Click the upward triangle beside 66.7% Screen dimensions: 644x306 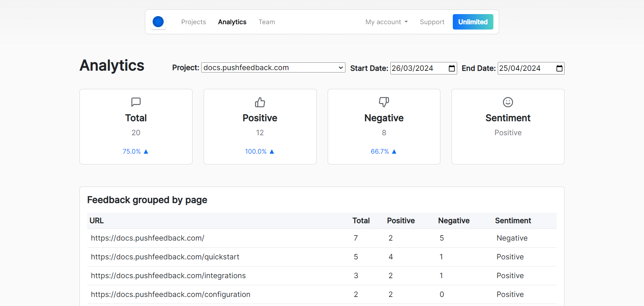pos(394,151)
